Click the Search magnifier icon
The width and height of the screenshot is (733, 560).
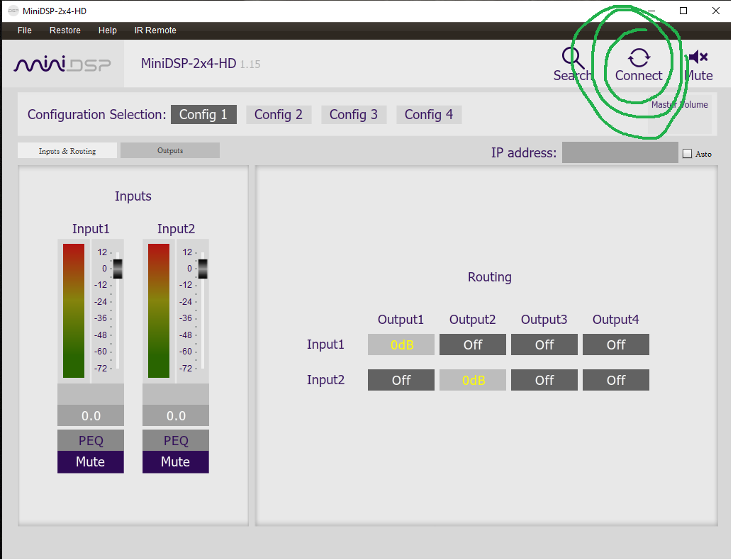573,58
